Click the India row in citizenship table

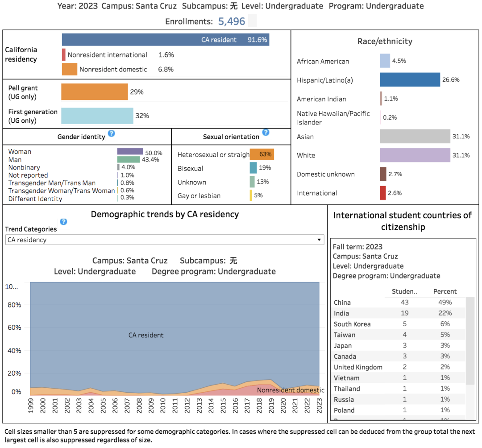(399, 313)
